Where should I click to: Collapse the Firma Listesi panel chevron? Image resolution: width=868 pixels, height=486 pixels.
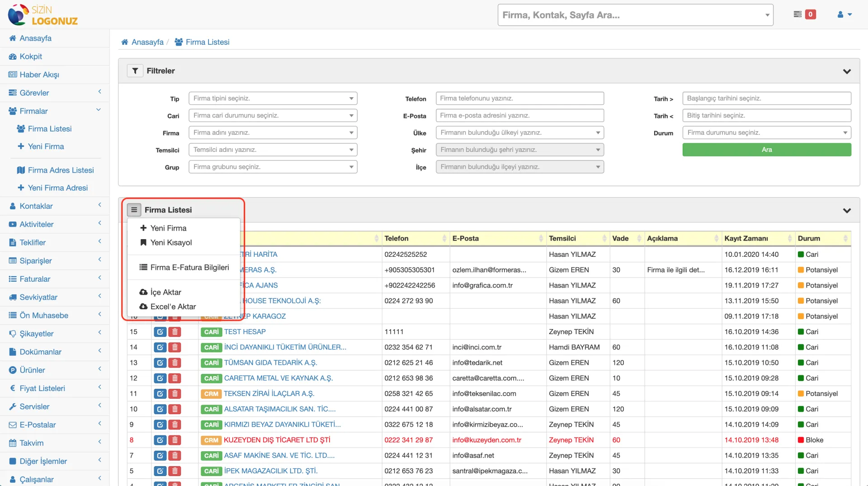coord(847,210)
